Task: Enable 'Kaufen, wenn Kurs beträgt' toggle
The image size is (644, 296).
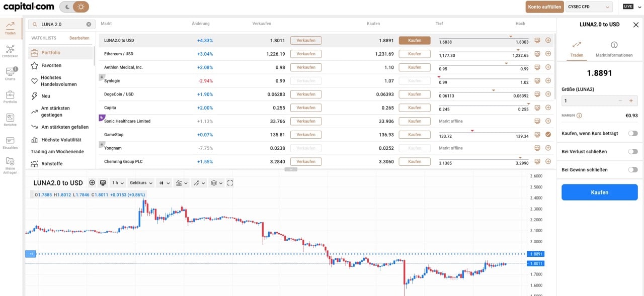Action: point(632,133)
